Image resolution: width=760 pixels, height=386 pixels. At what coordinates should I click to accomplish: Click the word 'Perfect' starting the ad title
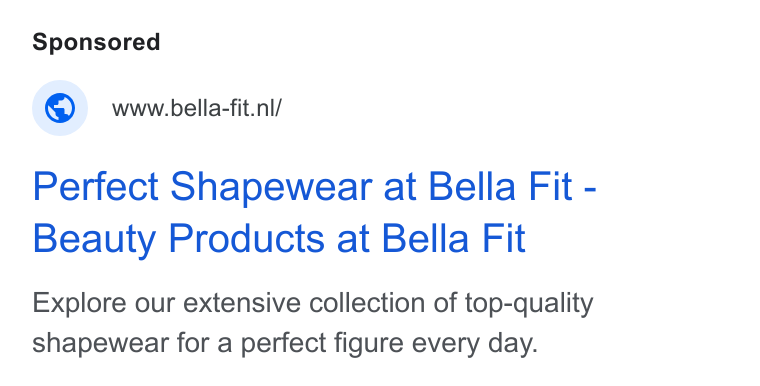95,187
